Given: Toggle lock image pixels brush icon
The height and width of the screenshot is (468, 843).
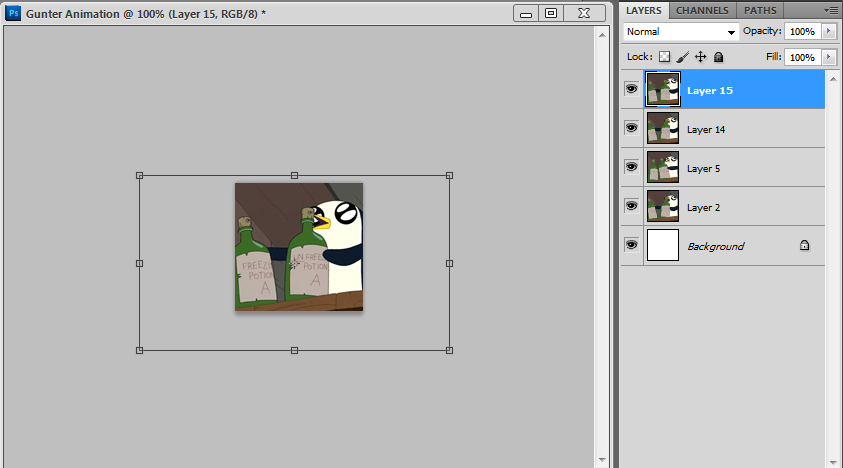Looking at the screenshot, I should click(683, 56).
